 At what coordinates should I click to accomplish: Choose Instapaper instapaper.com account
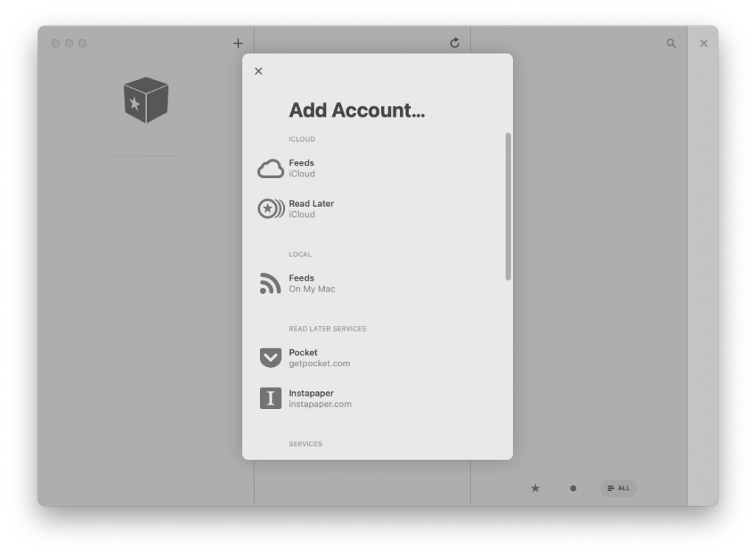[377, 398]
